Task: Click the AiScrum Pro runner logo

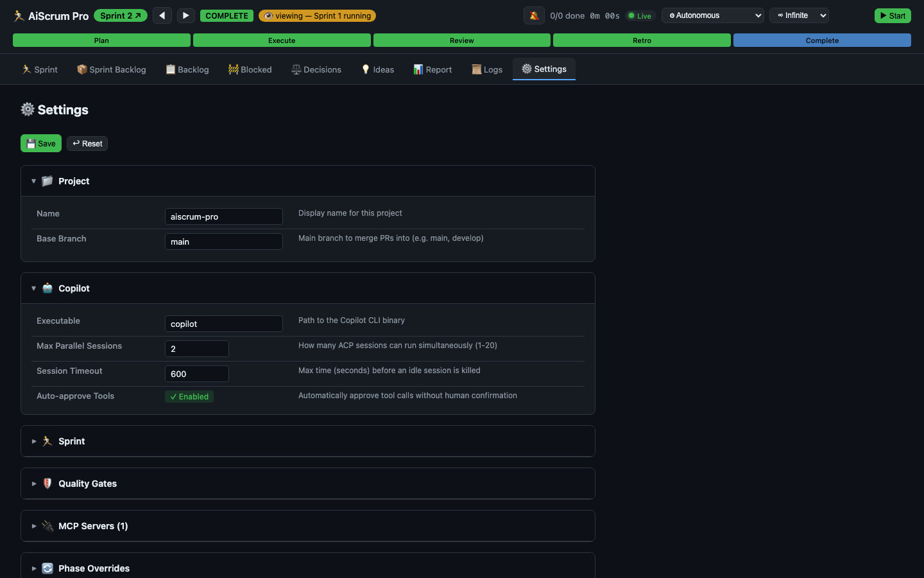Action: 19,16
